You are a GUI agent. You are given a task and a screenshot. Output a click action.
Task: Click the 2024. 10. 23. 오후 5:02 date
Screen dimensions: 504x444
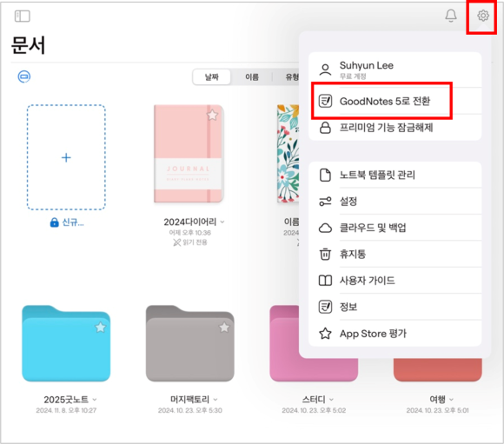[314, 411]
